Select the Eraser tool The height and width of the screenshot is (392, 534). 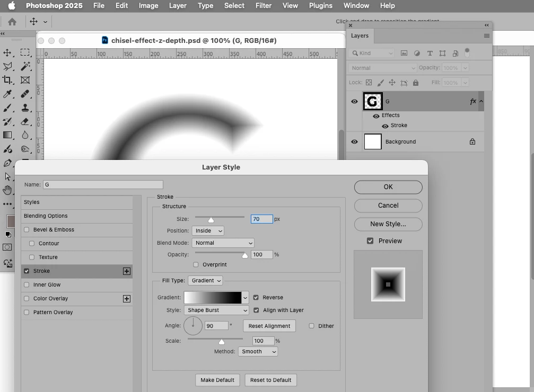pyautogui.click(x=25, y=121)
